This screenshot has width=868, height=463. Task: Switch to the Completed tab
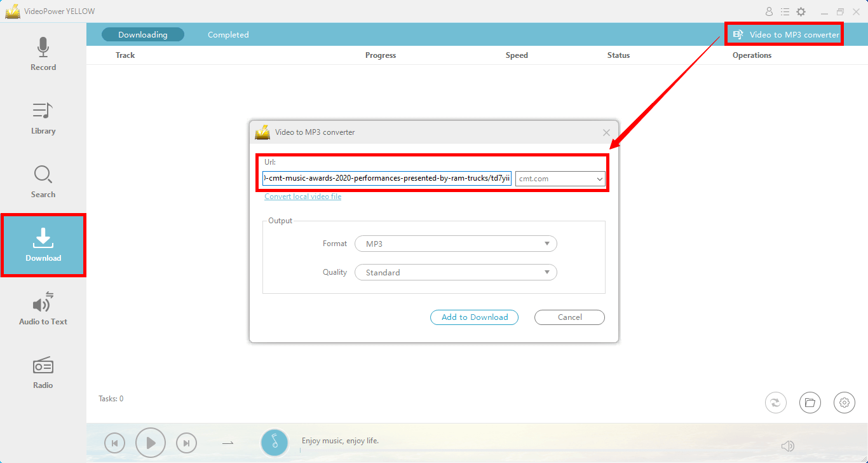tap(228, 34)
